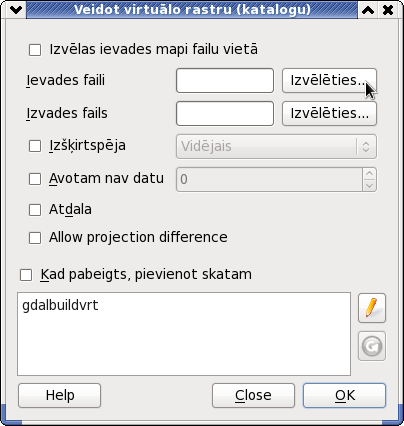Focus the Izvades fails text field

(225, 114)
